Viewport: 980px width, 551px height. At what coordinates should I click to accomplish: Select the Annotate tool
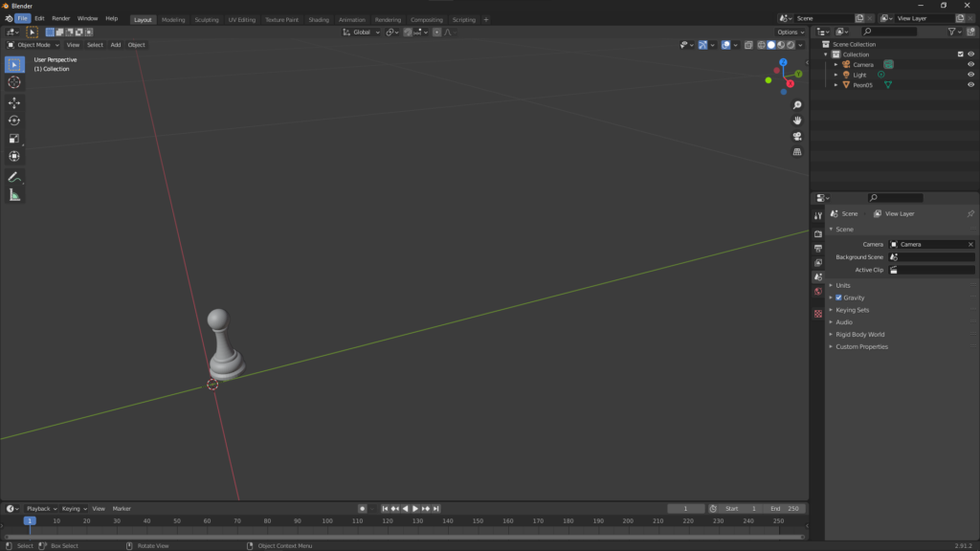point(14,177)
